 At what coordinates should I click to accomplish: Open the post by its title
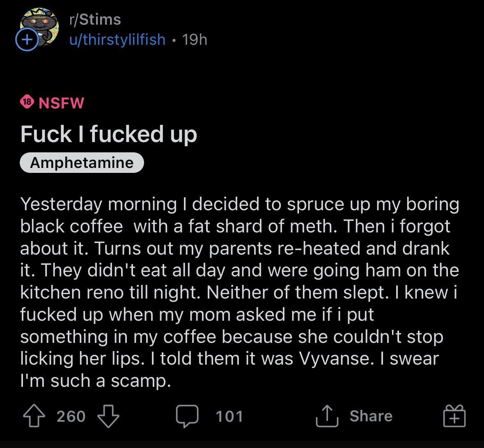[109, 134]
